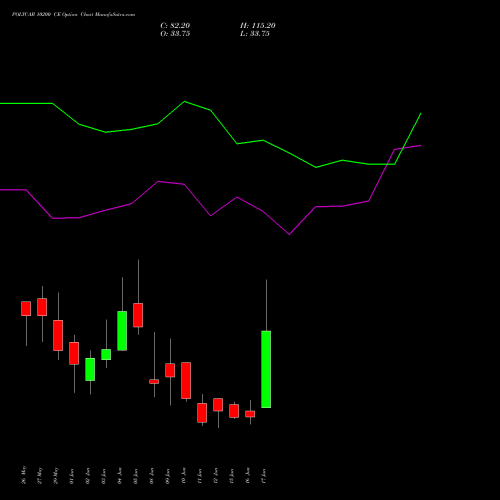
Task: Click the open value O: 33.75
Action: [x=175, y=34]
